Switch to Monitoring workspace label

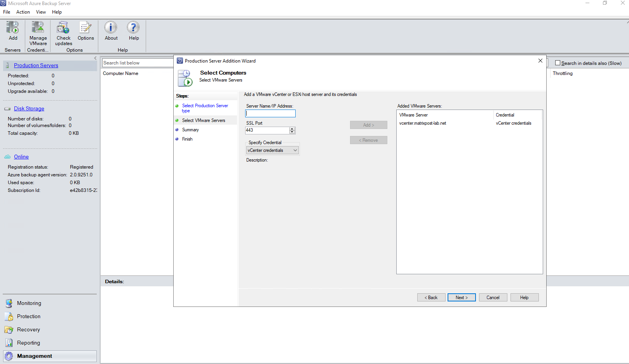pos(29,303)
